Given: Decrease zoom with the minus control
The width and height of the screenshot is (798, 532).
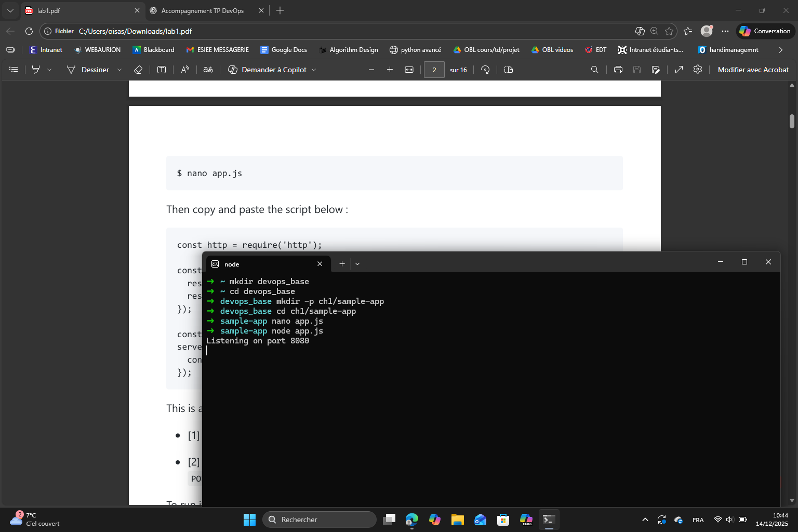Looking at the screenshot, I should click(371, 69).
